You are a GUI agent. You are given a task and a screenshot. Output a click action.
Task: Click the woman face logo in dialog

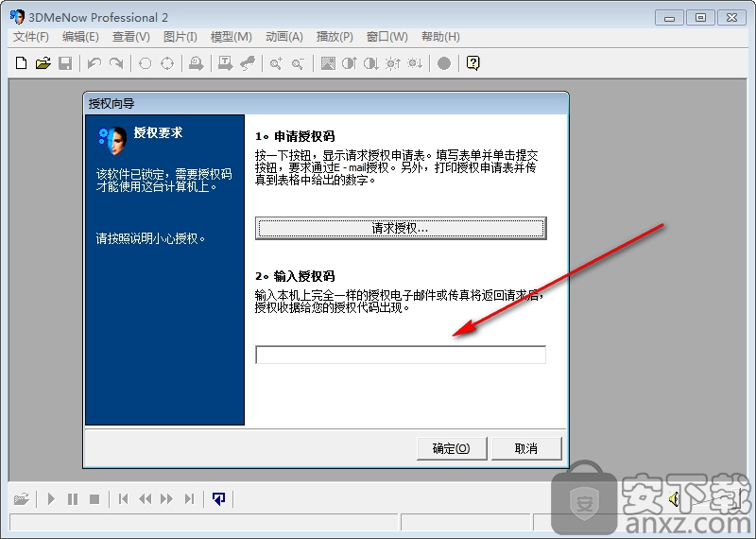click(112, 140)
